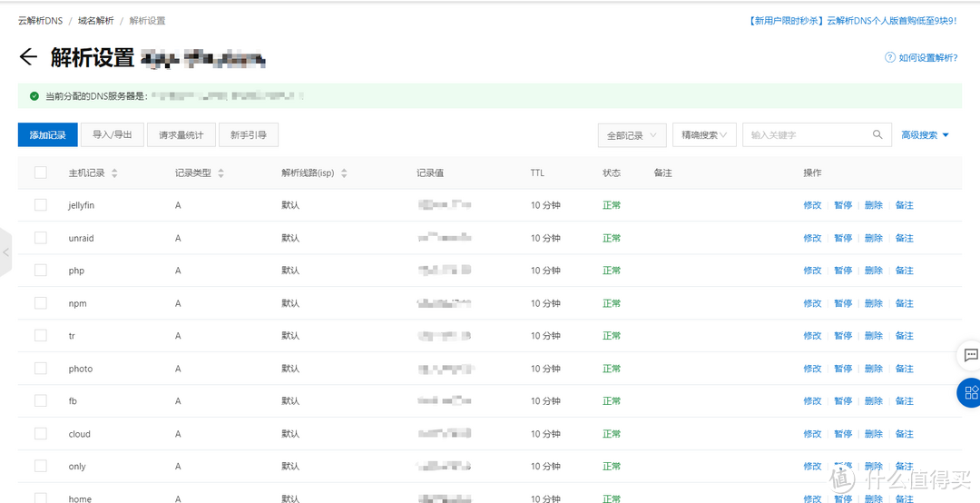Click 备注 for tr record
The height and width of the screenshot is (503, 980).
(905, 335)
